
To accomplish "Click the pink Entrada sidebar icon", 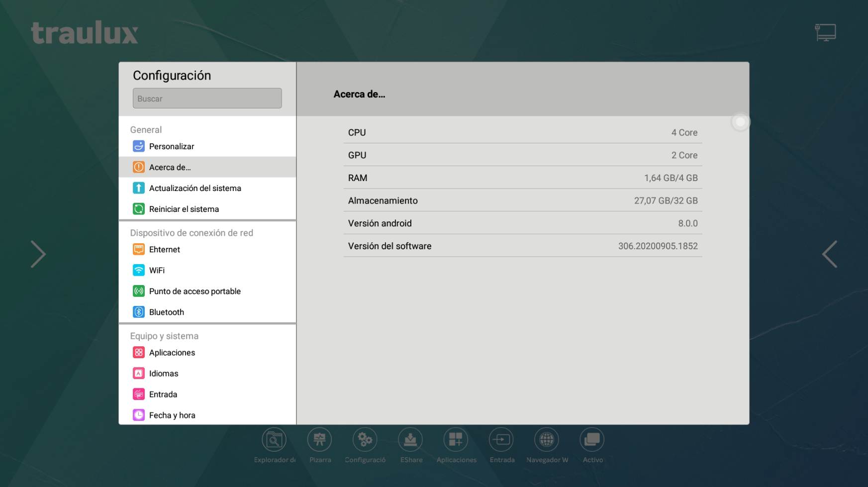I will [139, 394].
